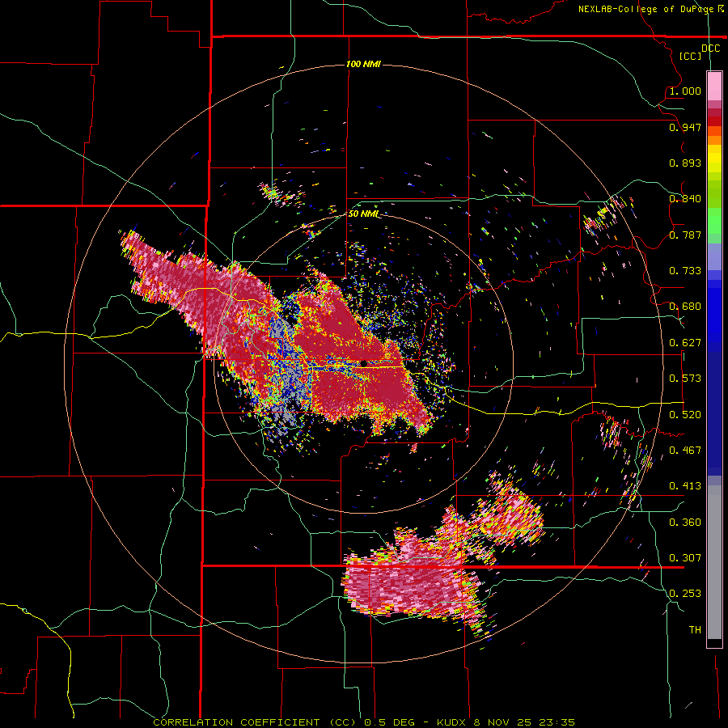The width and height of the screenshot is (728, 728).
Task: Click the [CC] label above the color bar
Action: click(690, 56)
